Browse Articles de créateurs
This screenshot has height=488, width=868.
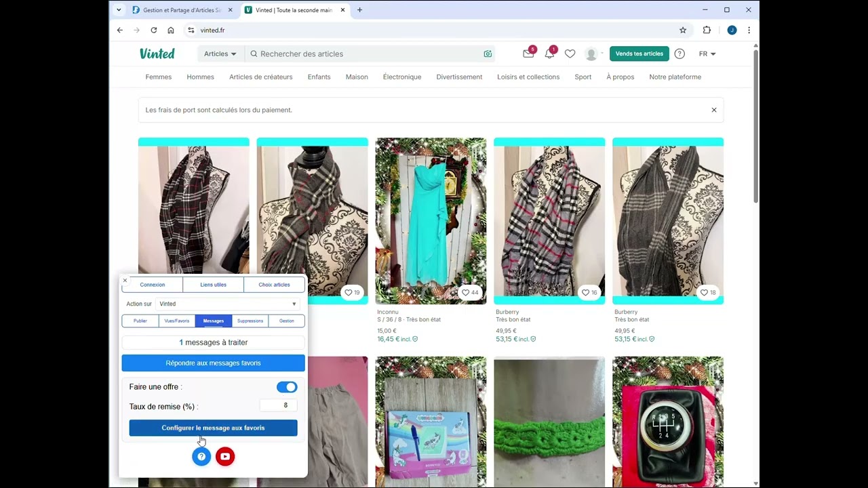pyautogui.click(x=261, y=77)
